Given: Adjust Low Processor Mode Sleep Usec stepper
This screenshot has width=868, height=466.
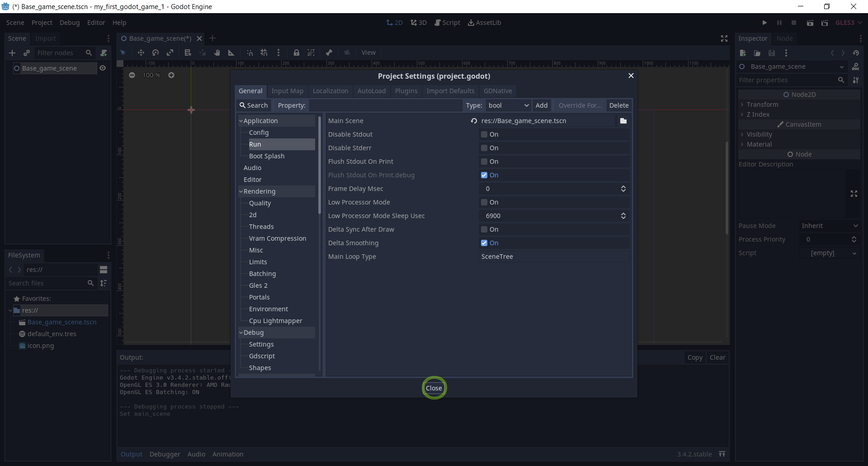Looking at the screenshot, I should click(623, 216).
